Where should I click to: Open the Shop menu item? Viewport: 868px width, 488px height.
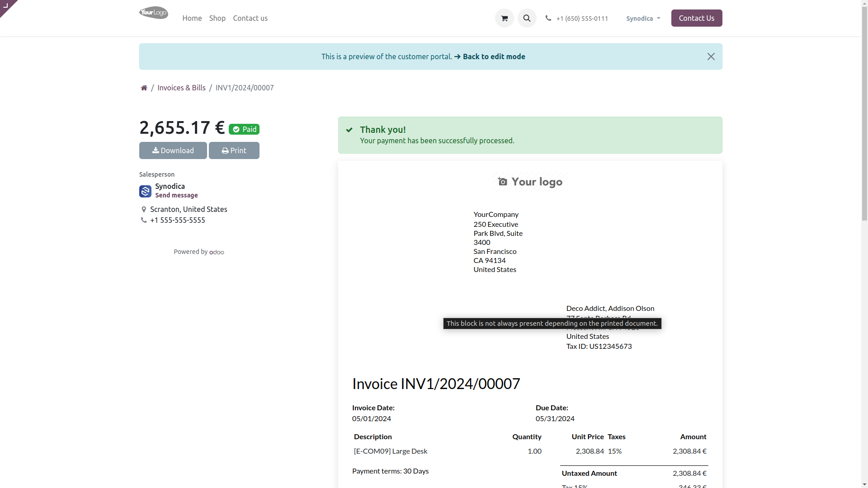click(x=217, y=18)
